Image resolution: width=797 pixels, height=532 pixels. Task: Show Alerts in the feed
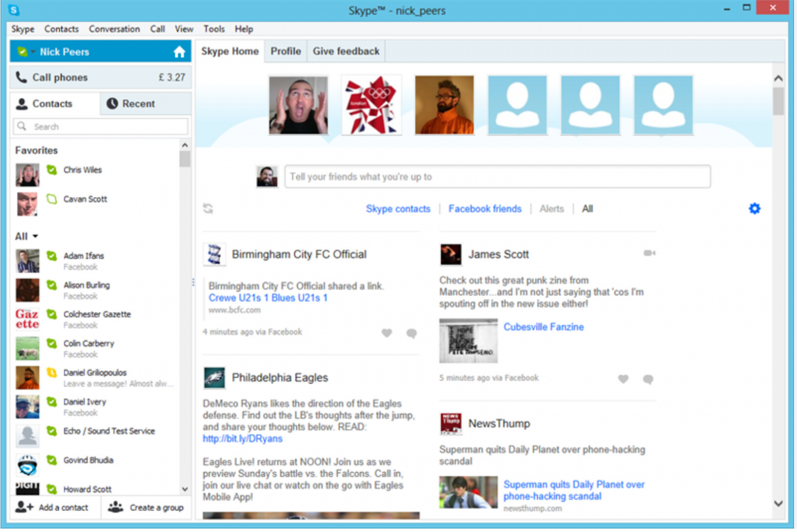click(x=552, y=209)
